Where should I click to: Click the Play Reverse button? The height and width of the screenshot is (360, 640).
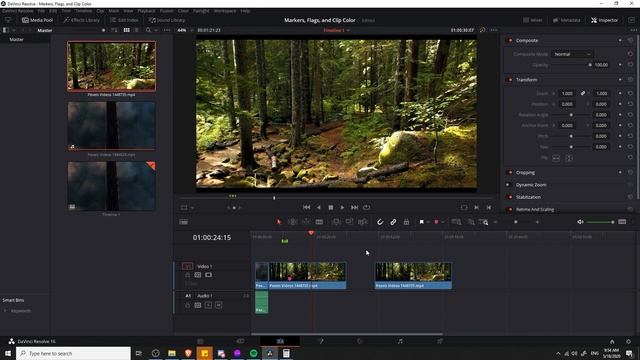coord(319,207)
